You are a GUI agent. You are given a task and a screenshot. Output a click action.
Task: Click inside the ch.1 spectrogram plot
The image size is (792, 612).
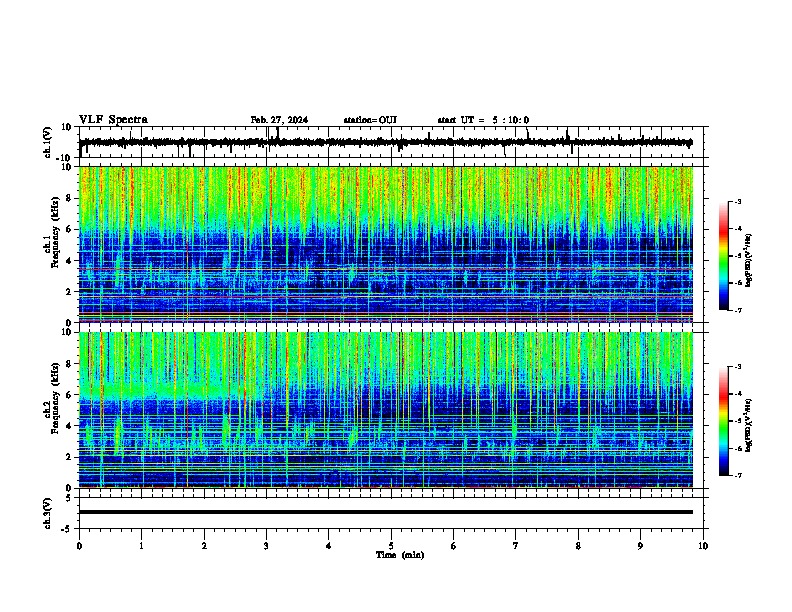point(386,244)
